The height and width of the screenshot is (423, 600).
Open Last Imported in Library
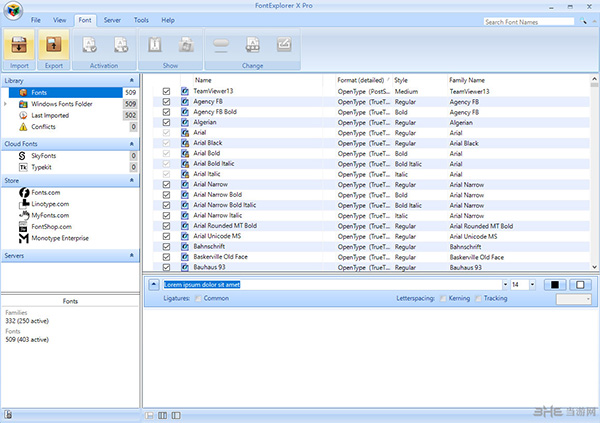point(50,115)
